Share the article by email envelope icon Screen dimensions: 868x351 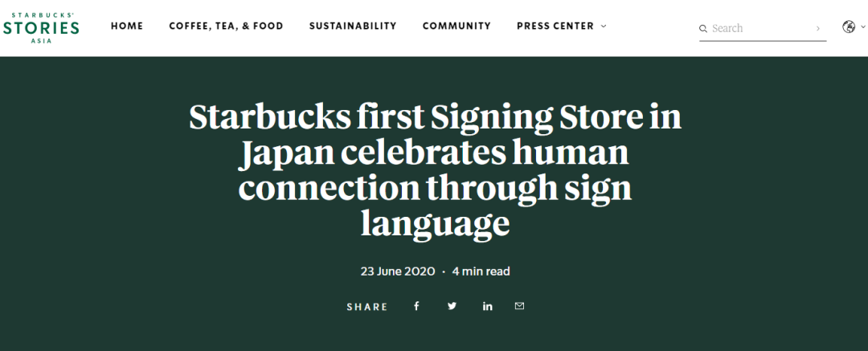pos(519,305)
